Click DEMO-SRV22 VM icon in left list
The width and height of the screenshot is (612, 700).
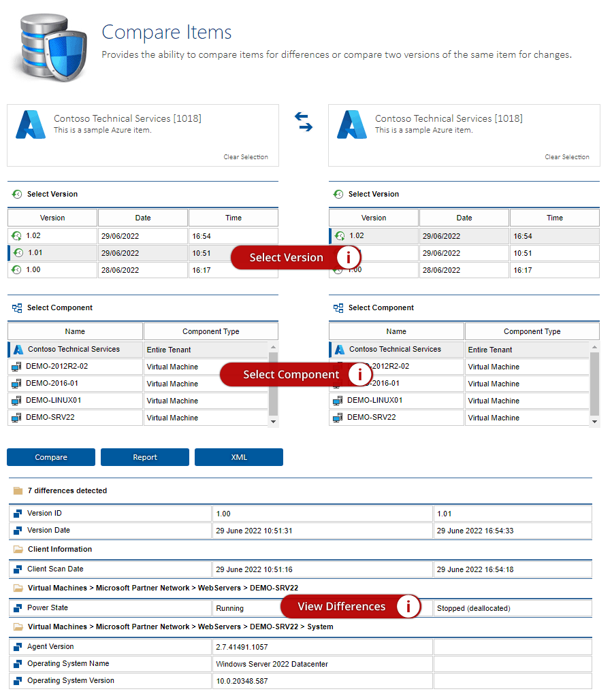coord(16,418)
